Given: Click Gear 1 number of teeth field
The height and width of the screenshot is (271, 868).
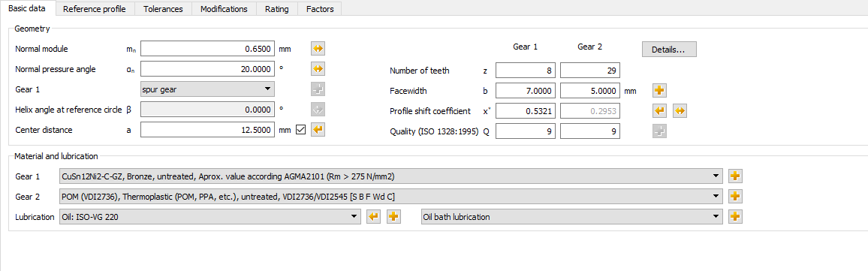Looking at the screenshot, I should click(526, 71).
